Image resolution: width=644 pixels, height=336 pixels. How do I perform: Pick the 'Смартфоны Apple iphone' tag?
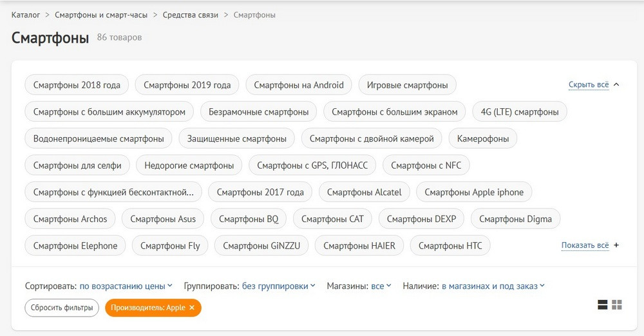tap(474, 192)
